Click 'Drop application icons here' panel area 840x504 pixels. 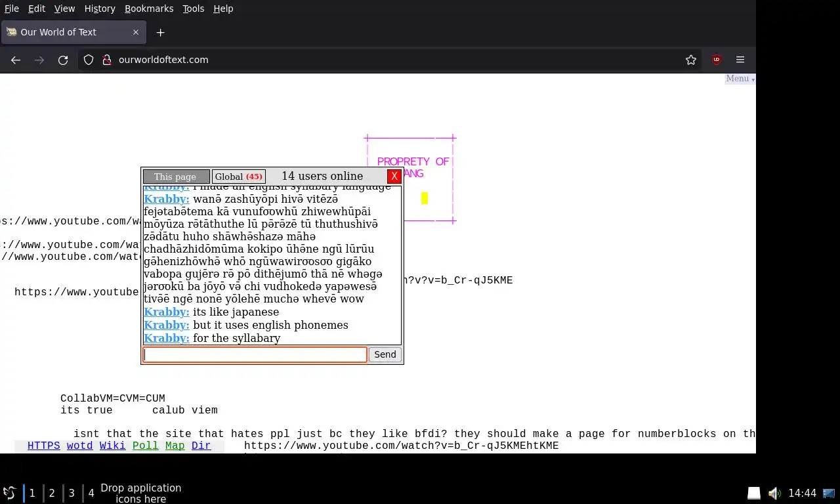point(140,493)
